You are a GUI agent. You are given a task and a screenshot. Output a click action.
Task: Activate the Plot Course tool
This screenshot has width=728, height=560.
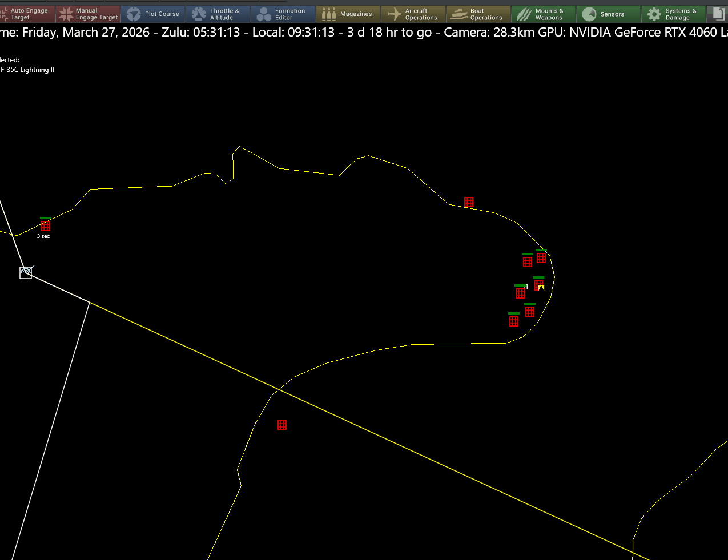coord(153,14)
